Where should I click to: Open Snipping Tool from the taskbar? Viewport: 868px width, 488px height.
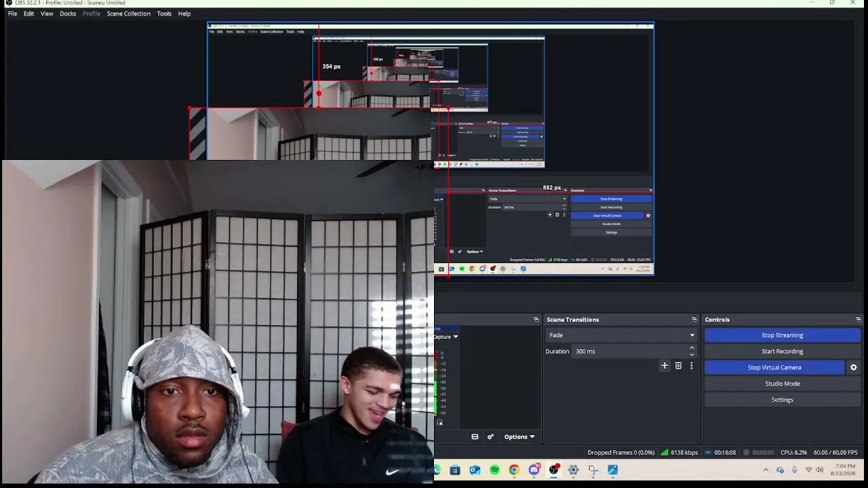tap(593, 470)
